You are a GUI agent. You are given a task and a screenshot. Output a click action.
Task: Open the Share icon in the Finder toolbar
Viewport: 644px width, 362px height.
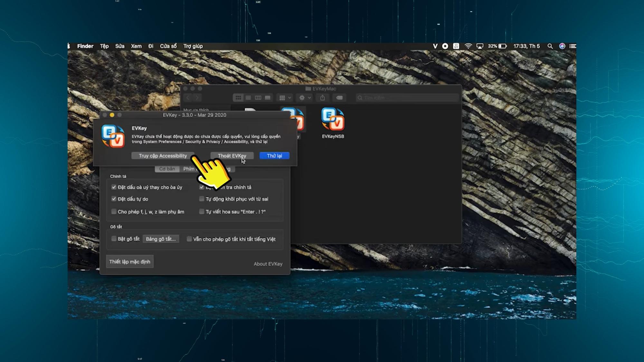coord(322,97)
